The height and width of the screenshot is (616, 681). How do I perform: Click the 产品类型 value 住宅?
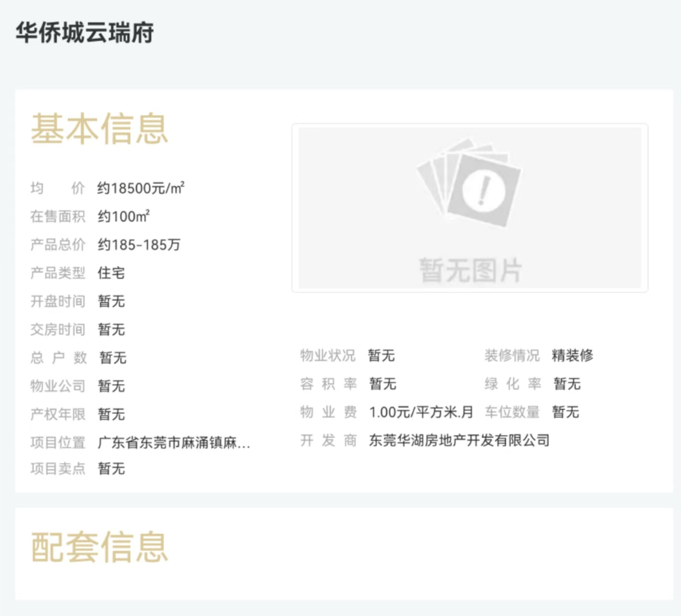coord(112,273)
